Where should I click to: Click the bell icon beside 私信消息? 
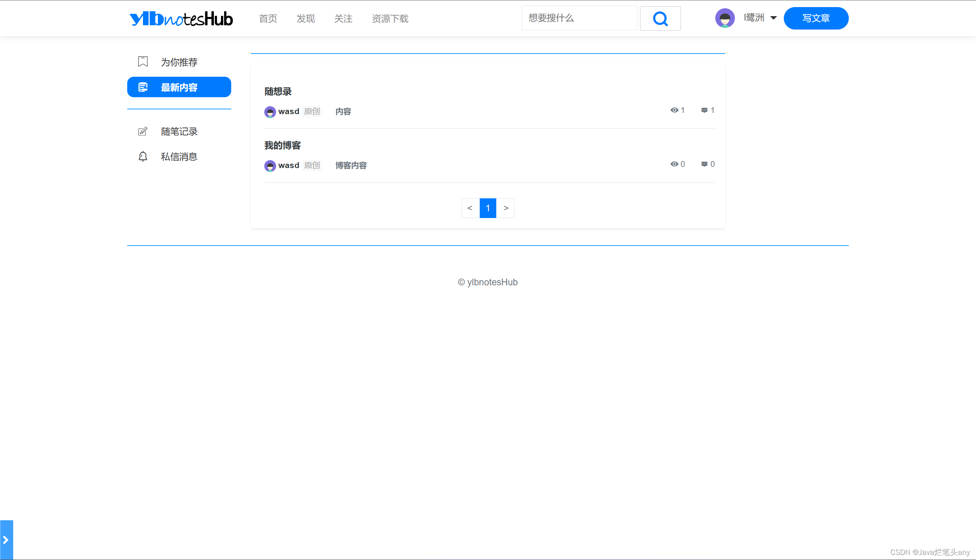point(143,157)
